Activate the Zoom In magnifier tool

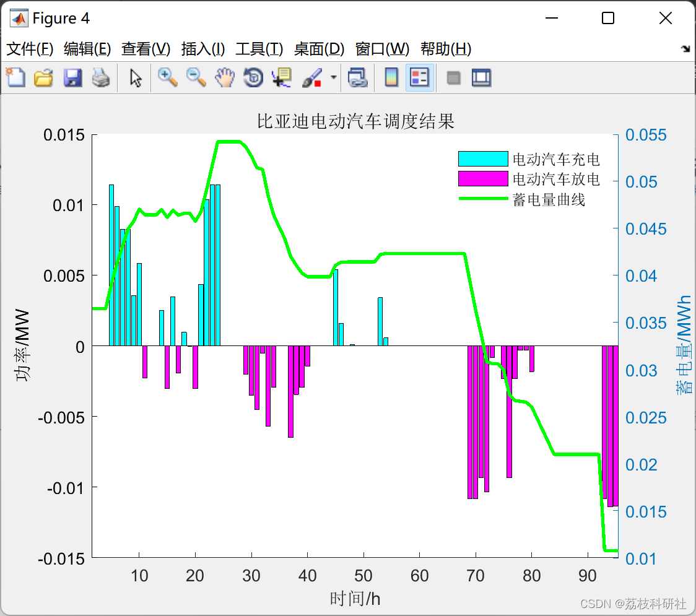click(167, 77)
